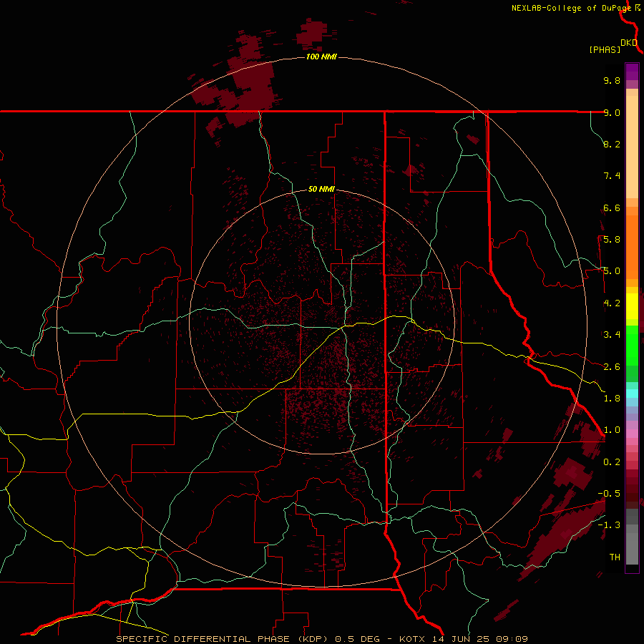Image resolution: width=644 pixels, height=644 pixels.
Task: Click the -0.5 scale value
Action: point(609,494)
